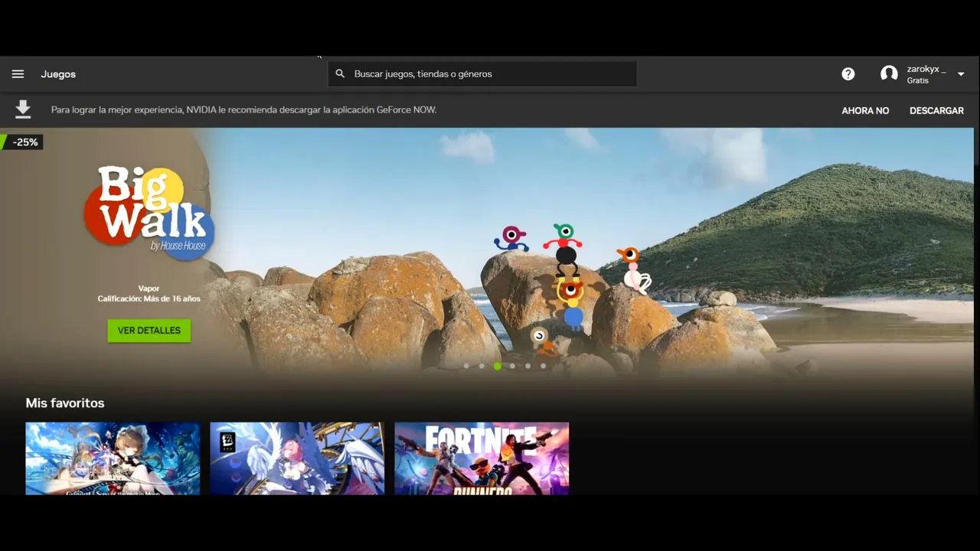
Task: Select the first carousel dot
Action: [466, 366]
